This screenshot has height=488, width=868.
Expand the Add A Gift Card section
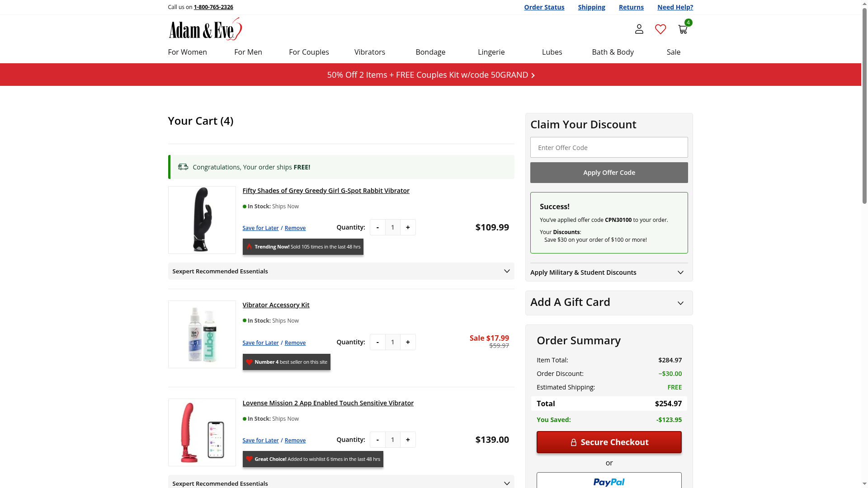[x=680, y=303]
